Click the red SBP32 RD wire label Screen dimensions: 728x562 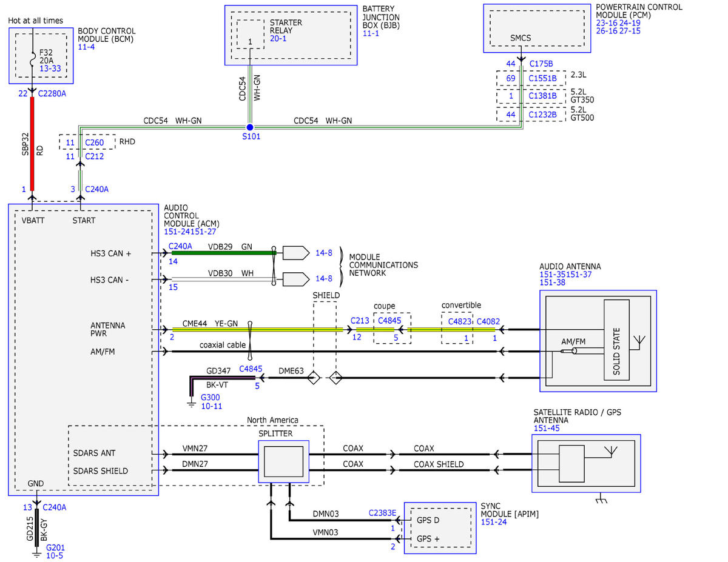32,144
